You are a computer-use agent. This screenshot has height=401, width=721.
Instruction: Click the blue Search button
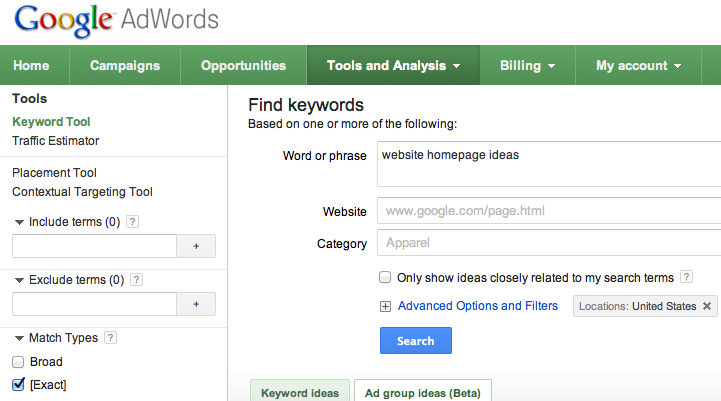pyautogui.click(x=416, y=341)
